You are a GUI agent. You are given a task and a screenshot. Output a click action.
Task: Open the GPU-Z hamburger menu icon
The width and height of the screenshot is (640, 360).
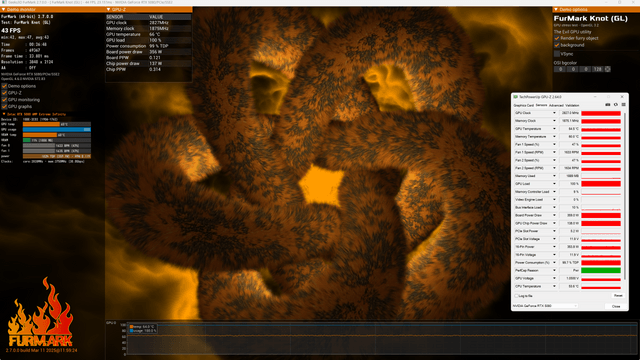623,105
